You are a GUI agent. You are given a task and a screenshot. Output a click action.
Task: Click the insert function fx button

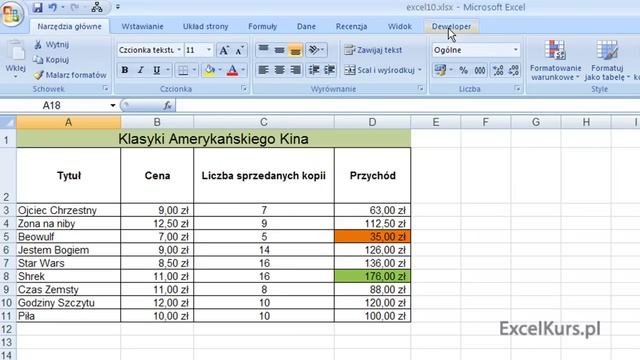tap(167, 106)
